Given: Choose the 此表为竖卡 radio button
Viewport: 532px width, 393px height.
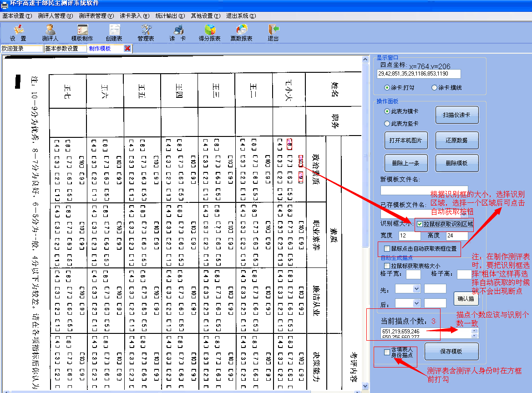Looking at the screenshot, I should [387, 123].
